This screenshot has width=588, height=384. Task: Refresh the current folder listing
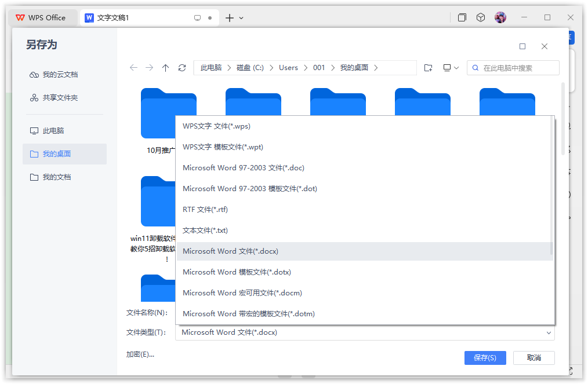(x=182, y=68)
